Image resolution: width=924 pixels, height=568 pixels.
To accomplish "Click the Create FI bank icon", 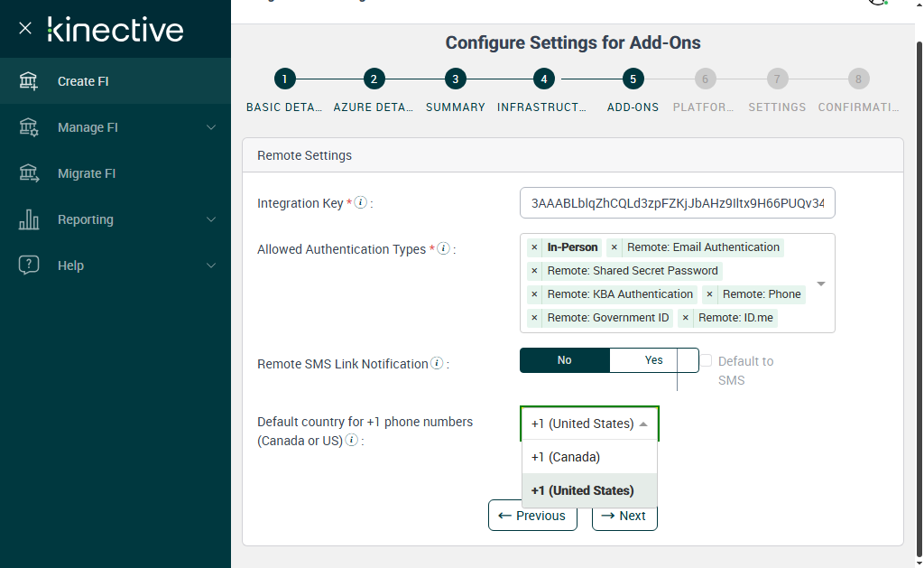I will click(29, 81).
